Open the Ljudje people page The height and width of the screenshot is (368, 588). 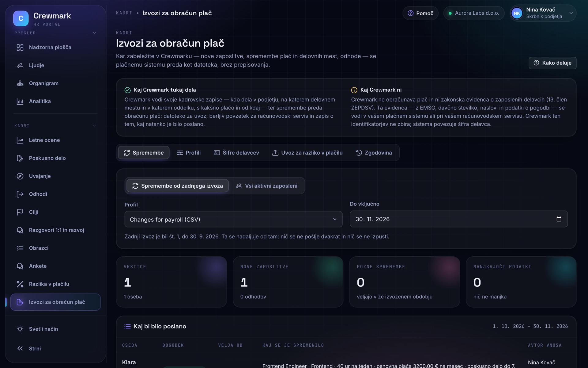tap(55, 65)
